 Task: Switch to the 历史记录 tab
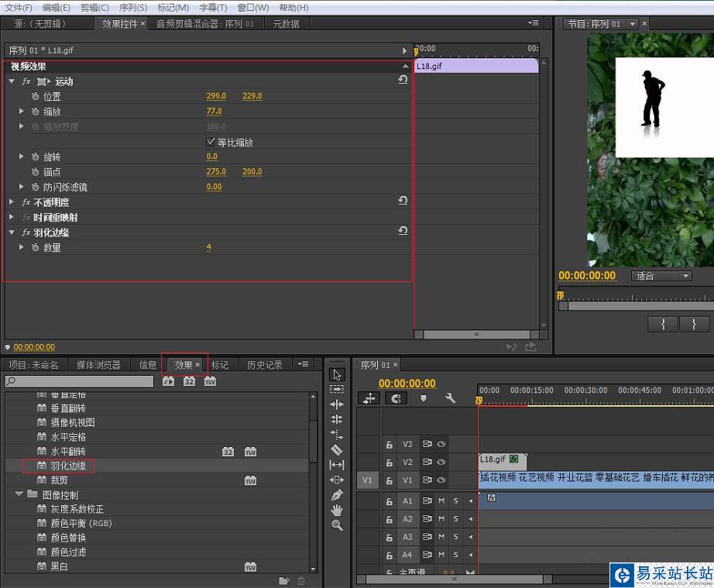pos(265,365)
